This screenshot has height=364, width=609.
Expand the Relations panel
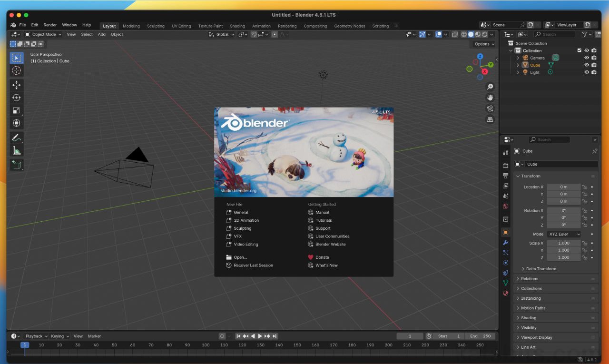click(x=555, y=279)
